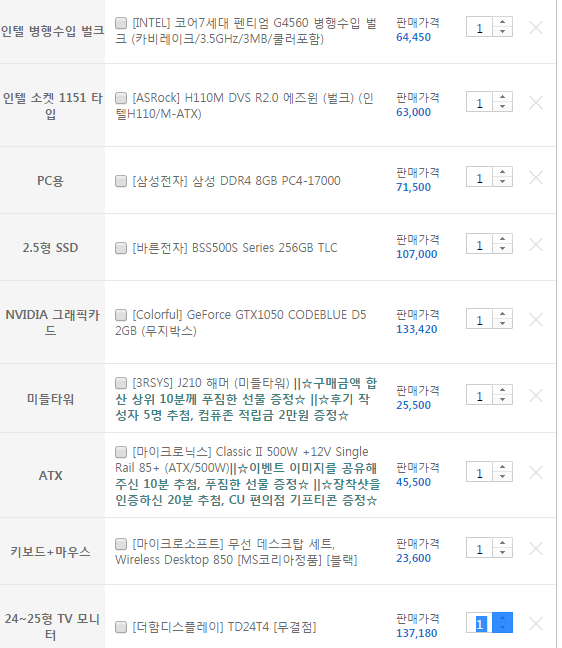The width and height of the screenshot is (562, 648).
Task: Decrease quantity of Wireless Desktop 850 set
Action: pyautogui.click(x=502, y=553)
